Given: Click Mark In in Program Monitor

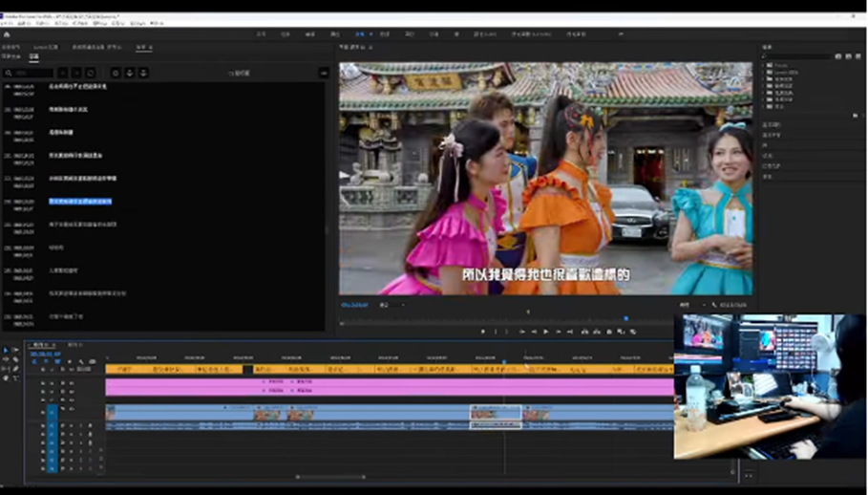Looking at the screenshot, I should tap(496, 332).
